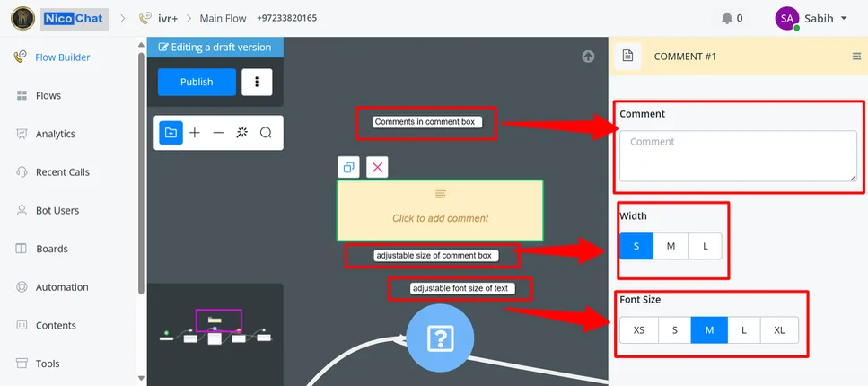Set comment width to M
The width and height of the screenshot is (868, 386).
tap(671, 247)
